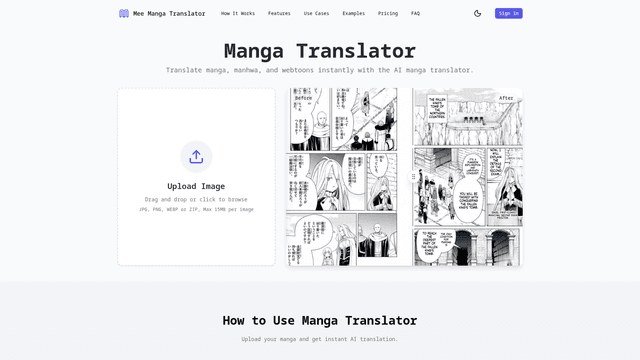This screenshot has height=360, width=640.
Task: Click the Upload Image drop zone label
Action: (196, 186)
